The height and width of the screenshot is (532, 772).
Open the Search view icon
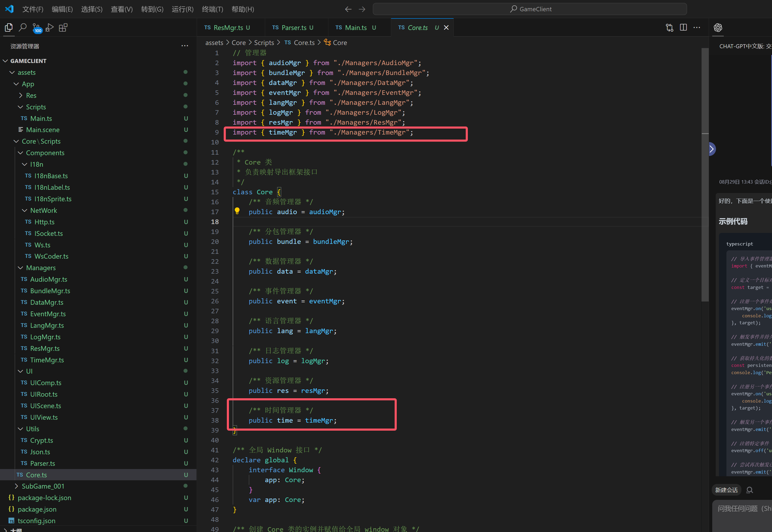(x=23, y=27)
